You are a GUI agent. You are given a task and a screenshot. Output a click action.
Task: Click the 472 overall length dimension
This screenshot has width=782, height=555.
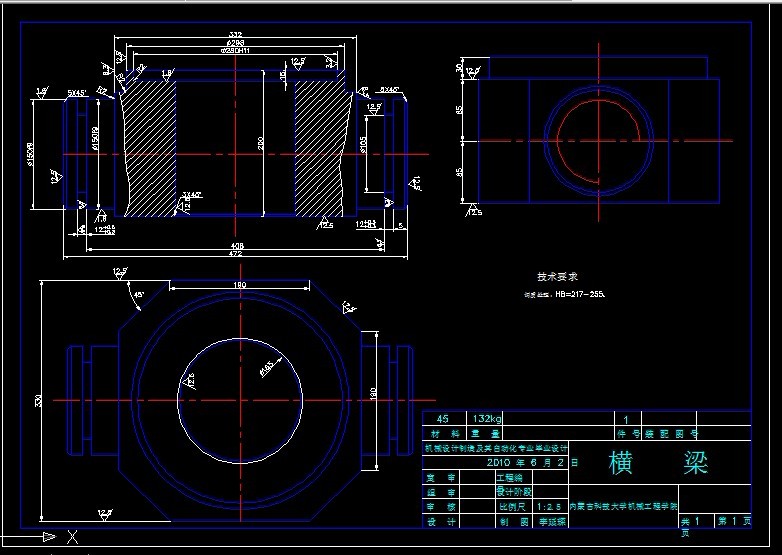(235, 254)
